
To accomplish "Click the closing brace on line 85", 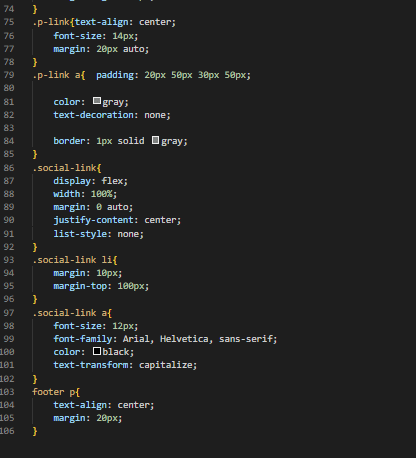I will pyautogui.click(x=35, y=154).
